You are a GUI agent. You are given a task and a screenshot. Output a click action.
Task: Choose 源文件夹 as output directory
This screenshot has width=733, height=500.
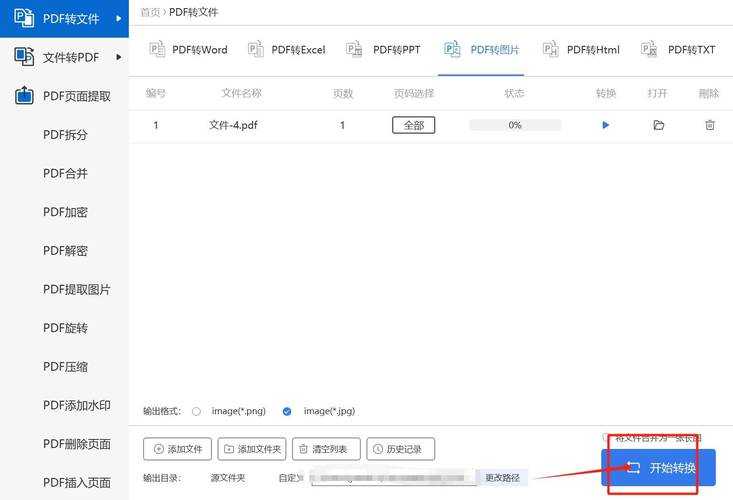(228, 478)
